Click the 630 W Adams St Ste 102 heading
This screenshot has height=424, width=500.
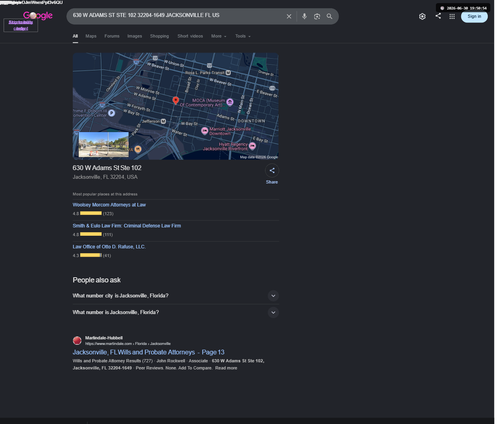tap(107, 168)
